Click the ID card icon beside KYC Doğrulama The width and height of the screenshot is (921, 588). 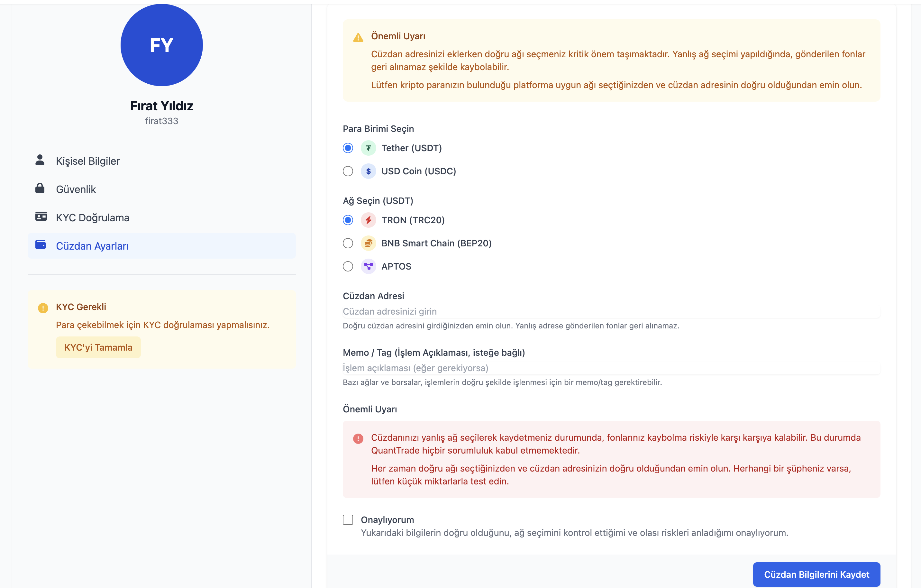[x=41, y=216]
